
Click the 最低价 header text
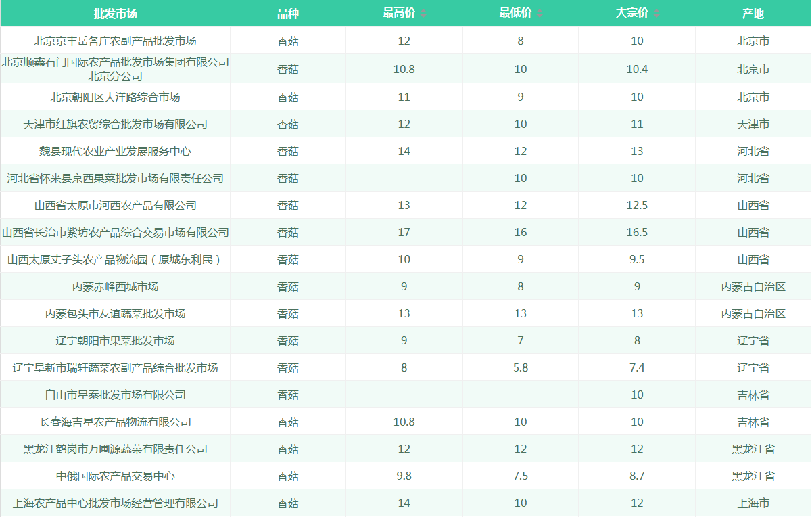515,14
